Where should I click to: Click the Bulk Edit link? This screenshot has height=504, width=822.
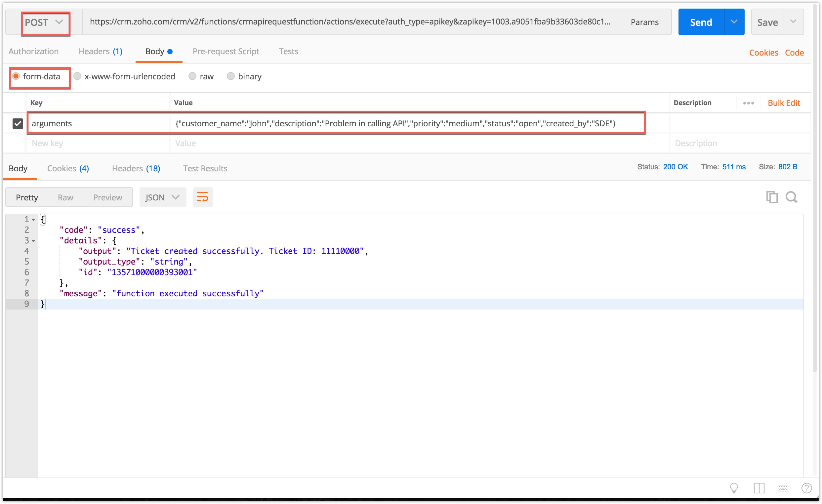point(784,103)
